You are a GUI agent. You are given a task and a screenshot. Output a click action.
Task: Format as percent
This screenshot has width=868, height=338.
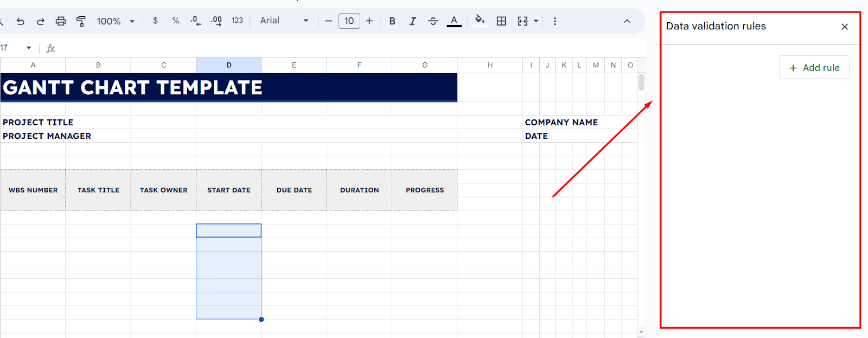tap(176, 21)
